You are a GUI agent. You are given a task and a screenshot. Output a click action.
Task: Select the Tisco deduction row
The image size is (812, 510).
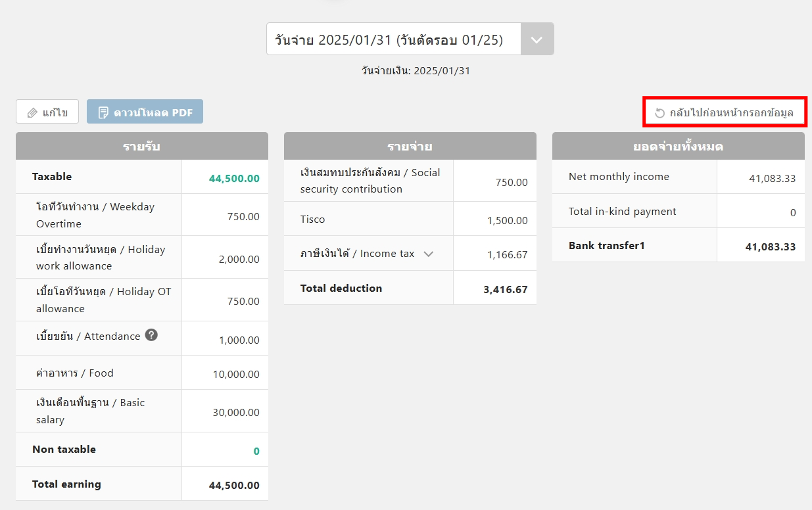coord(313,220)
